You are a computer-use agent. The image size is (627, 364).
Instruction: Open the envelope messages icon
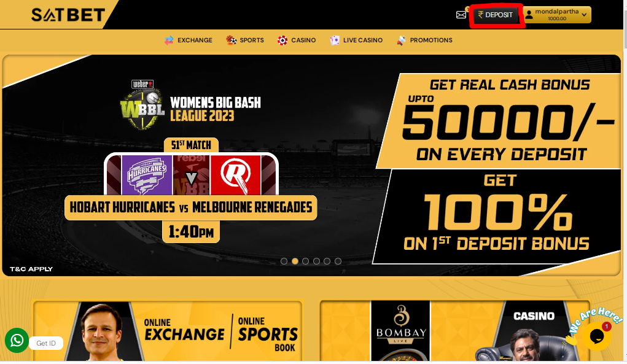click(x=461, y=15)
